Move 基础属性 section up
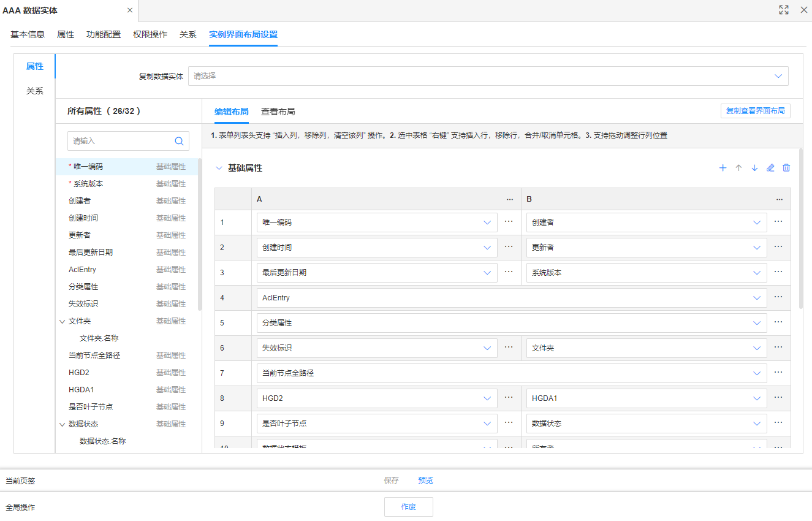Viewport: 812px width, 521px height. pyautogui.click(x=738, y=168)
